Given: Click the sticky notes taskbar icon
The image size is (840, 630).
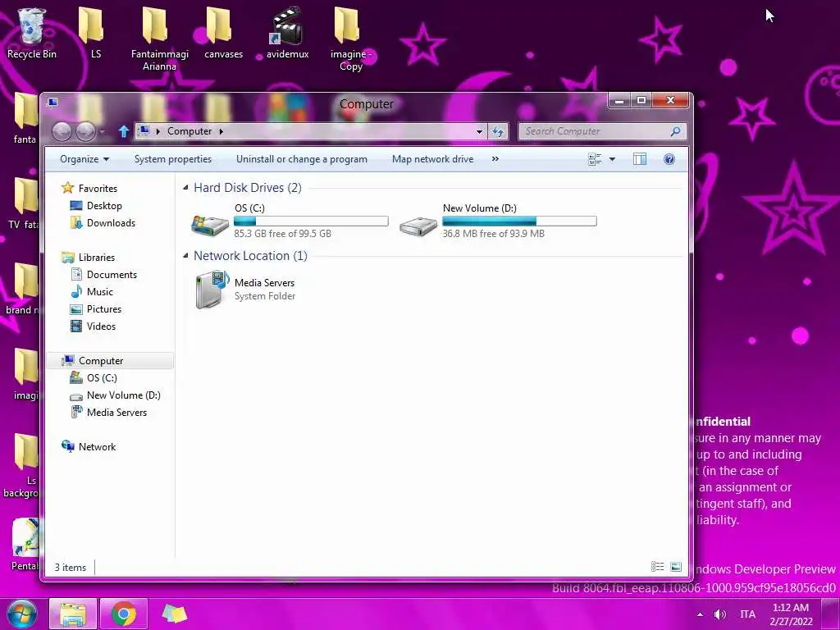Looking at the screenshot, I should [x=175, y=614].
